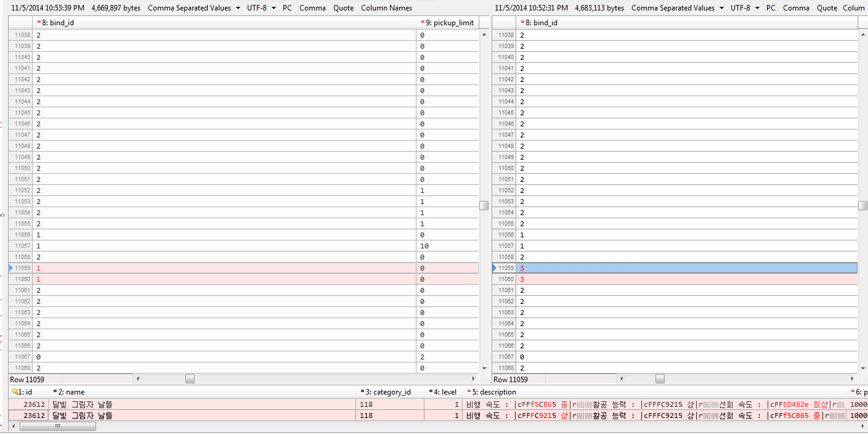The height and width of the screenshot is (434, 868).
Task: Select bind_id '1' in left row 11056
Action: [x=38, y=235]
